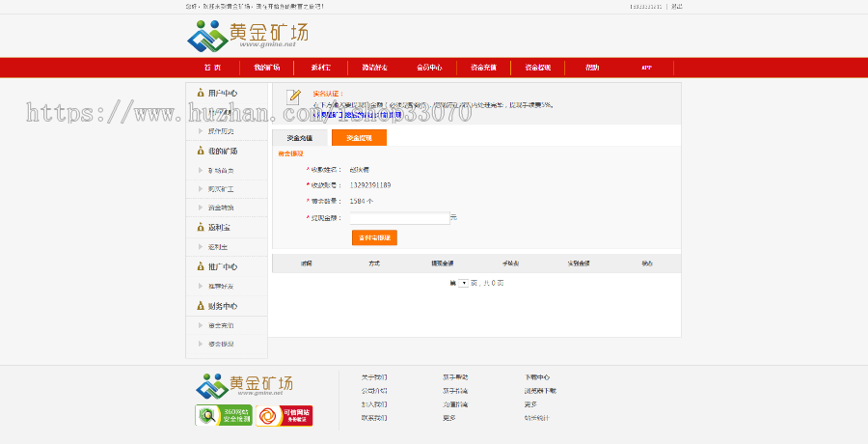Click the 黄金矿场 logo in the header
This screenshot has width=868, height=444.
pos(248,36)
